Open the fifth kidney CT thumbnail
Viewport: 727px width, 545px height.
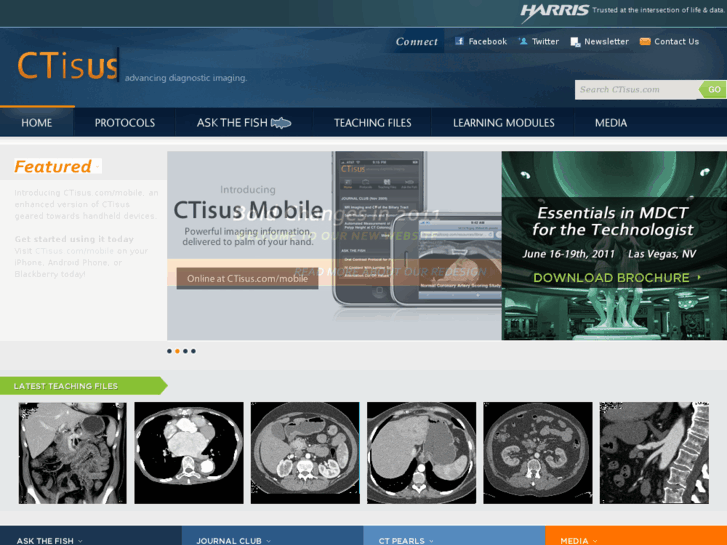pos(538,453)
